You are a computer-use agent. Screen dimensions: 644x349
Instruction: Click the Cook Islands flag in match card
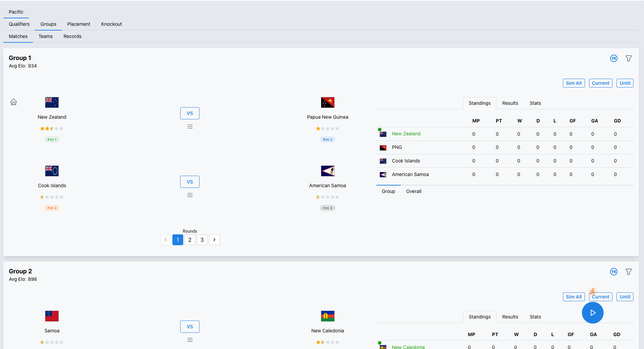click(x=52, y=171)
